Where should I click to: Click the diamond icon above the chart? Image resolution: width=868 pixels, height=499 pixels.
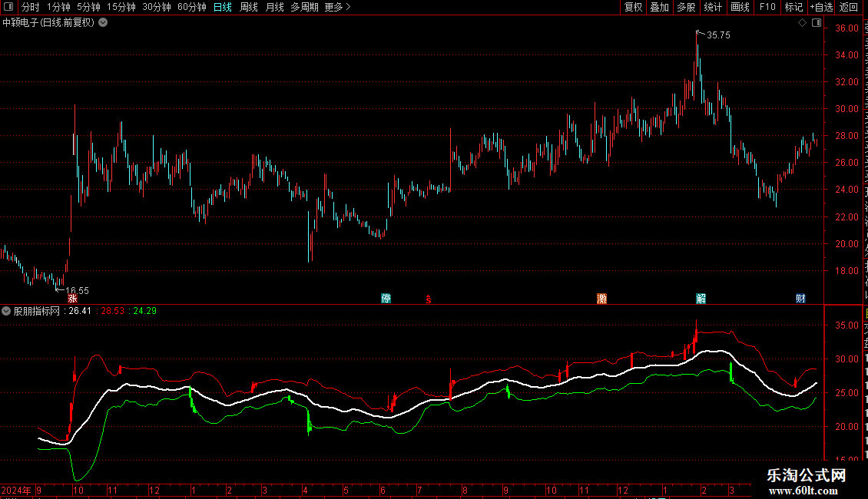click(x=802, y=23)
